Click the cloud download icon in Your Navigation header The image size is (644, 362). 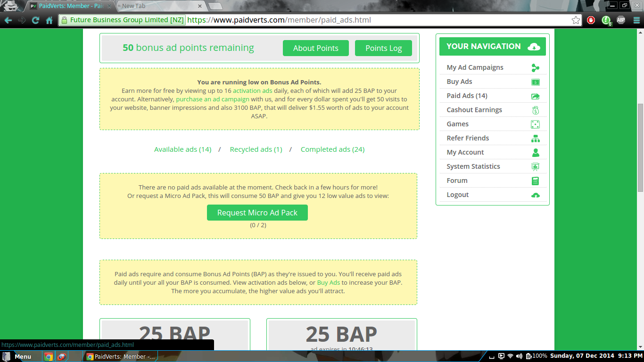tap(534, 46)
